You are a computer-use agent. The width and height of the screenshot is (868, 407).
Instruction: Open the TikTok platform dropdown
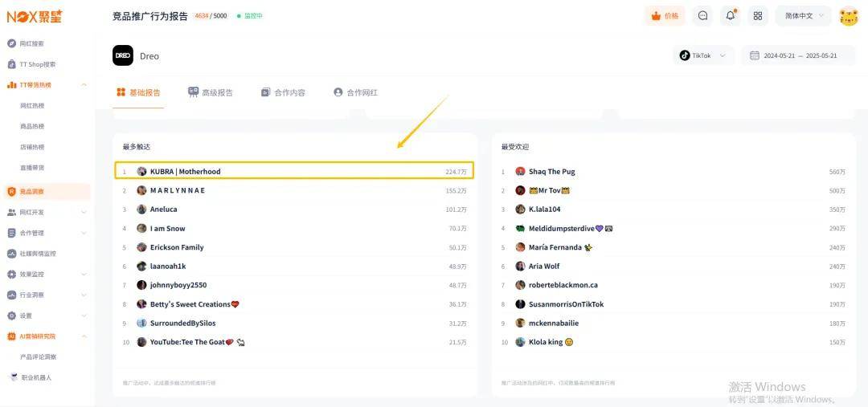point(703,55)
